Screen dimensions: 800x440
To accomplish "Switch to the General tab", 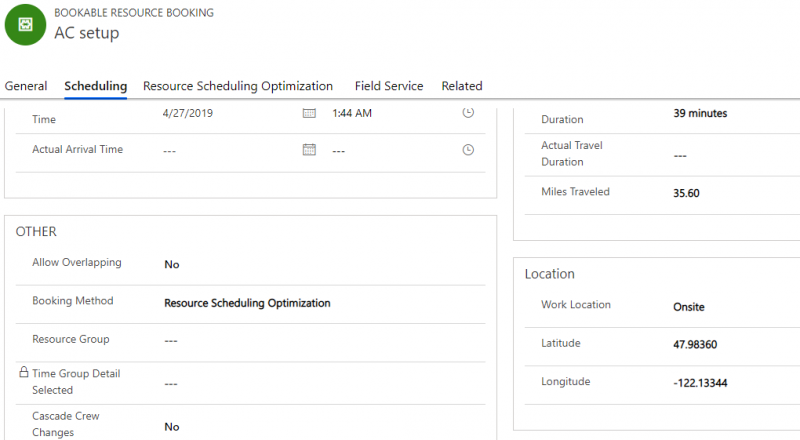I will point(26,86).
